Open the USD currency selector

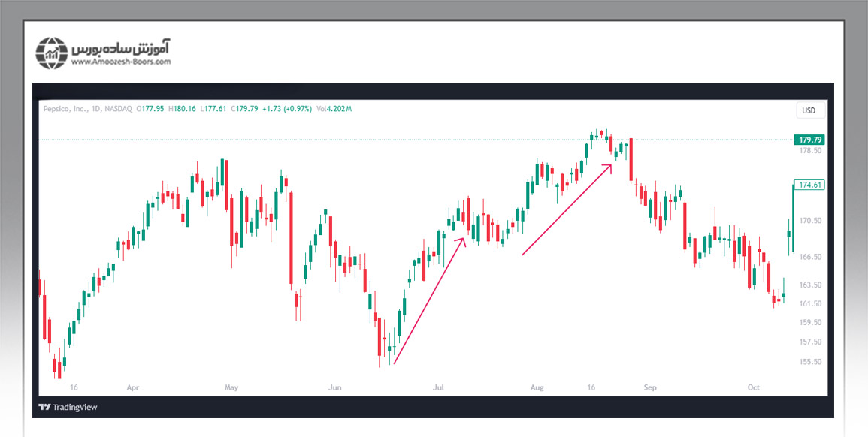(809, 110)
